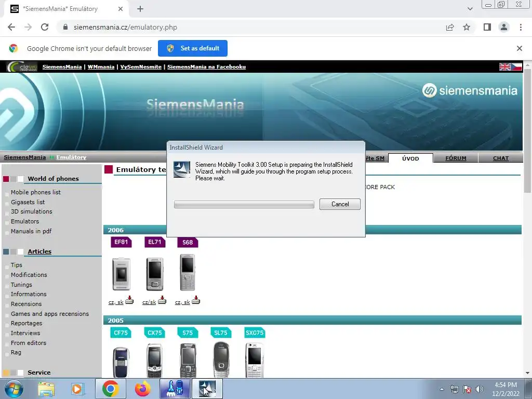Open the WMmania top bar link
The width and height of the screenshot is (532, 399).
click(101, 67)
